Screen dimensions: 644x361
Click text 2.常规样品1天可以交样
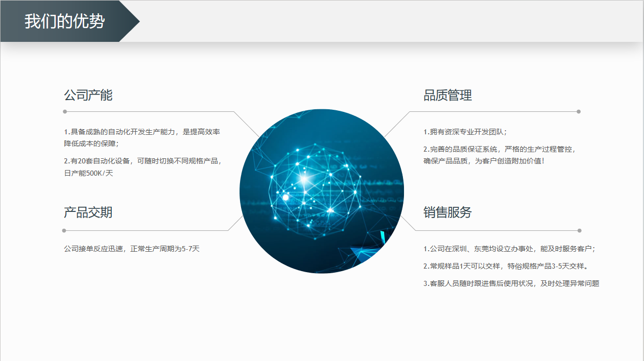pyautogui.click(x=462, y=266)
